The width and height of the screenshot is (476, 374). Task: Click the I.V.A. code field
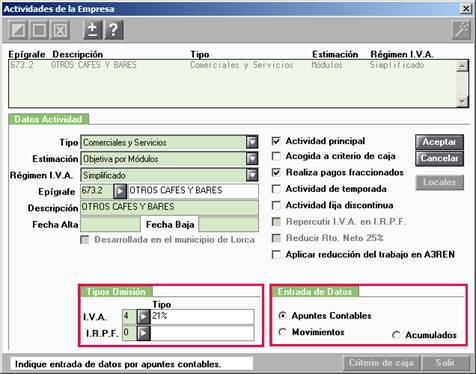129,316
